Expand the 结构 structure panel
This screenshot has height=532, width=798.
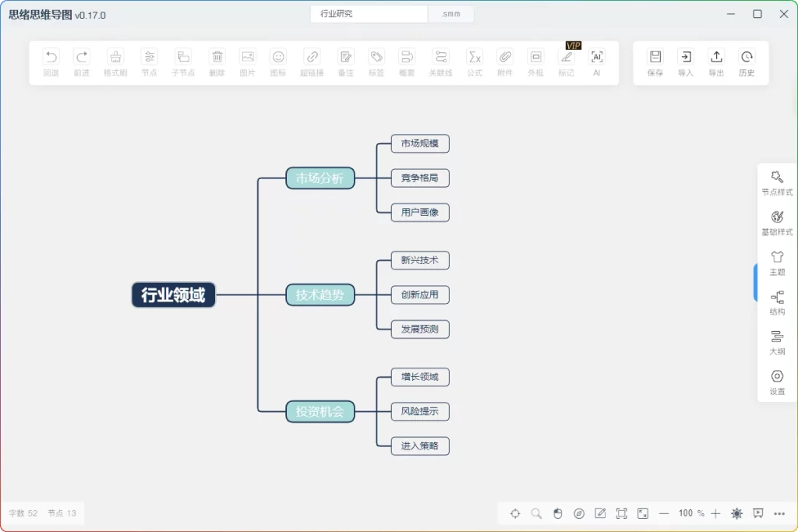click(x=776, y=303)
